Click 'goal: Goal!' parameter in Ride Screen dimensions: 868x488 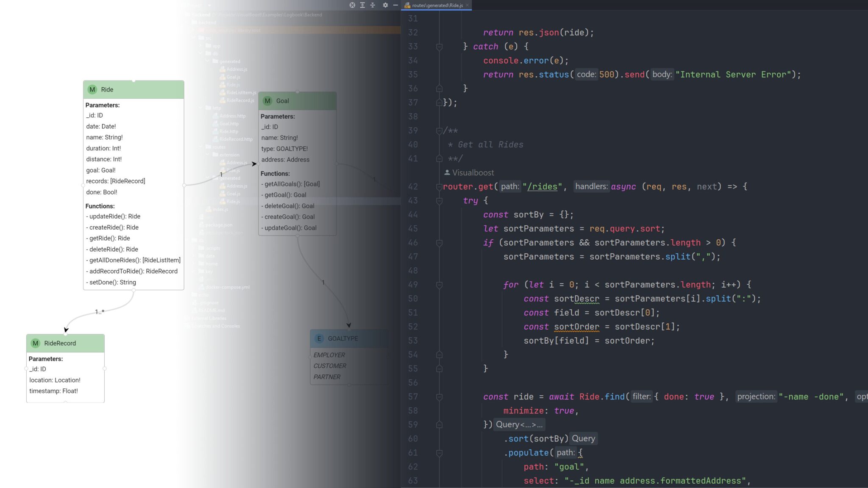[101, 170]
